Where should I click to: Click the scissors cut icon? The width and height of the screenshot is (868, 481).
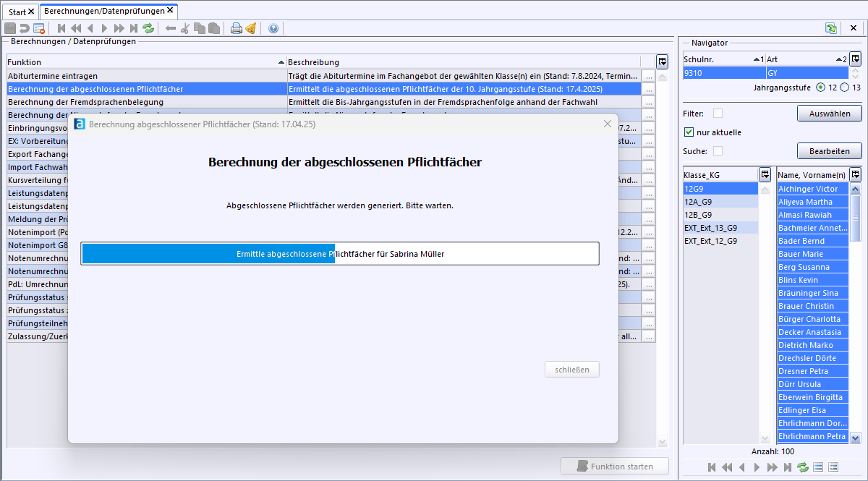pos(185,28)
